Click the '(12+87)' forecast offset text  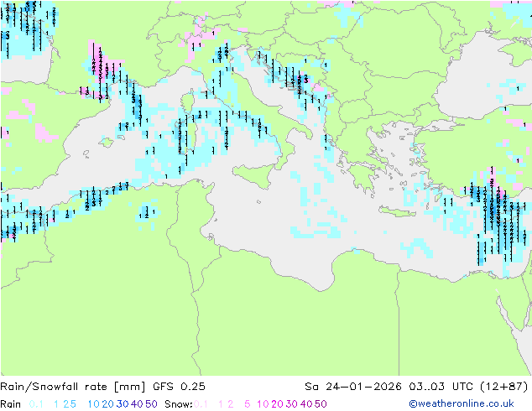point(504,387)
